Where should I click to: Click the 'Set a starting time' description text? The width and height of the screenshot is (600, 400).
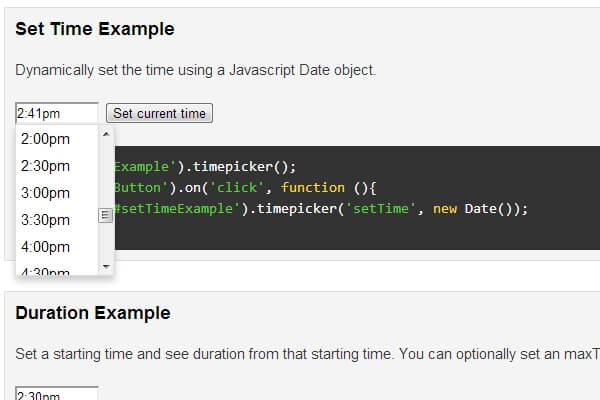point(300,353)
